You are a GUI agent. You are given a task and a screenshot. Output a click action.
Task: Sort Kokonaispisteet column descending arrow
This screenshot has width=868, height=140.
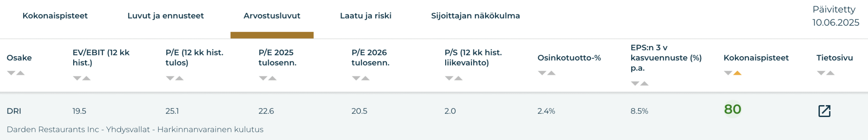(x=728, y=73)
